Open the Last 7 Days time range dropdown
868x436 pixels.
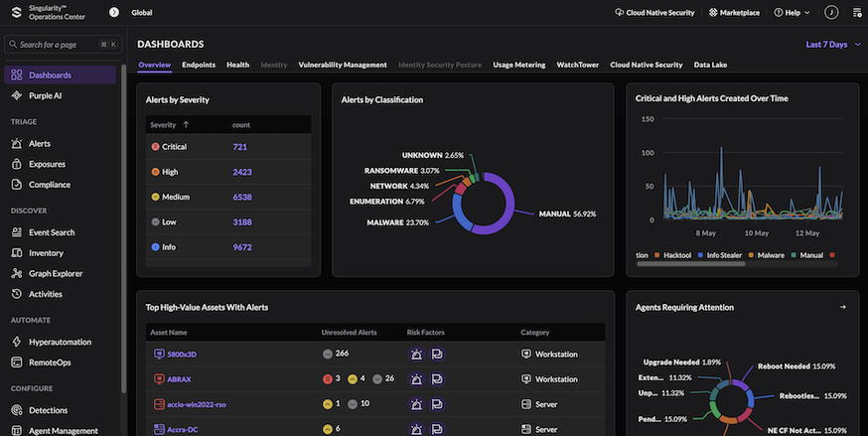point(832,45)
